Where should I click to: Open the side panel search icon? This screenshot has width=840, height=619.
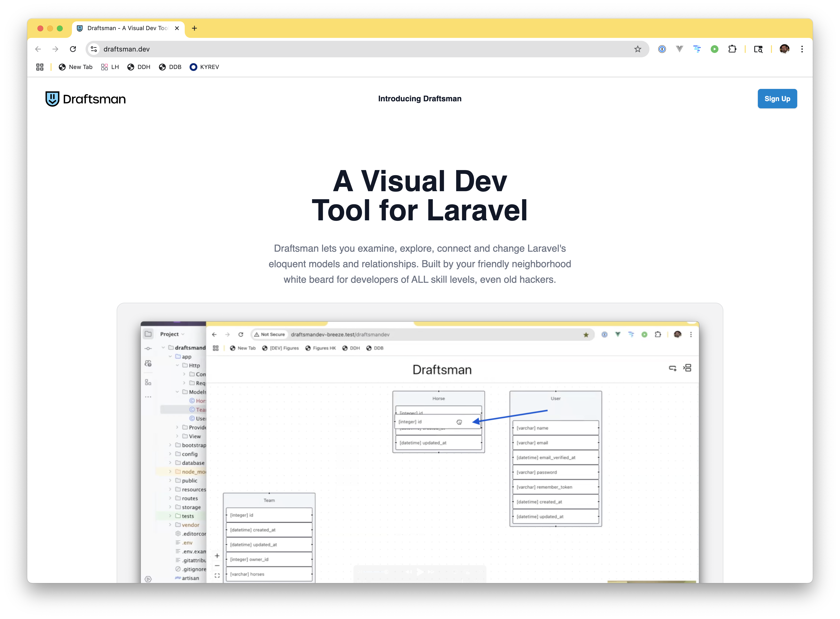point(758,49)
